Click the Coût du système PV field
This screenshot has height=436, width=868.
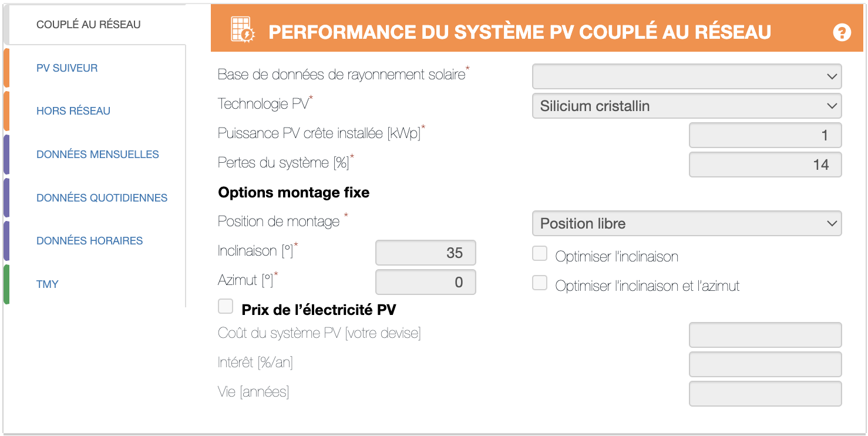[765, 335]
